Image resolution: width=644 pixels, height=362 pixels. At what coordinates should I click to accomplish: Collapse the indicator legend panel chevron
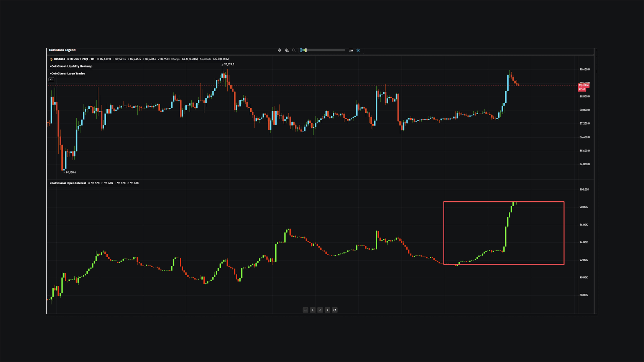pyautogui.click(x=51, y=79)
